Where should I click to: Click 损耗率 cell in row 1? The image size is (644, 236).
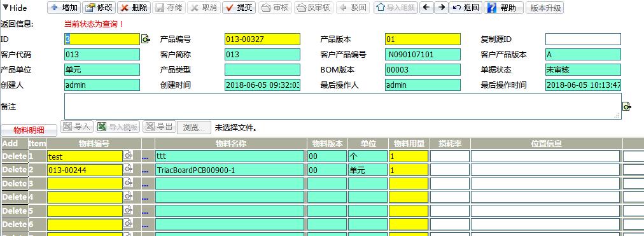[450, 156]
